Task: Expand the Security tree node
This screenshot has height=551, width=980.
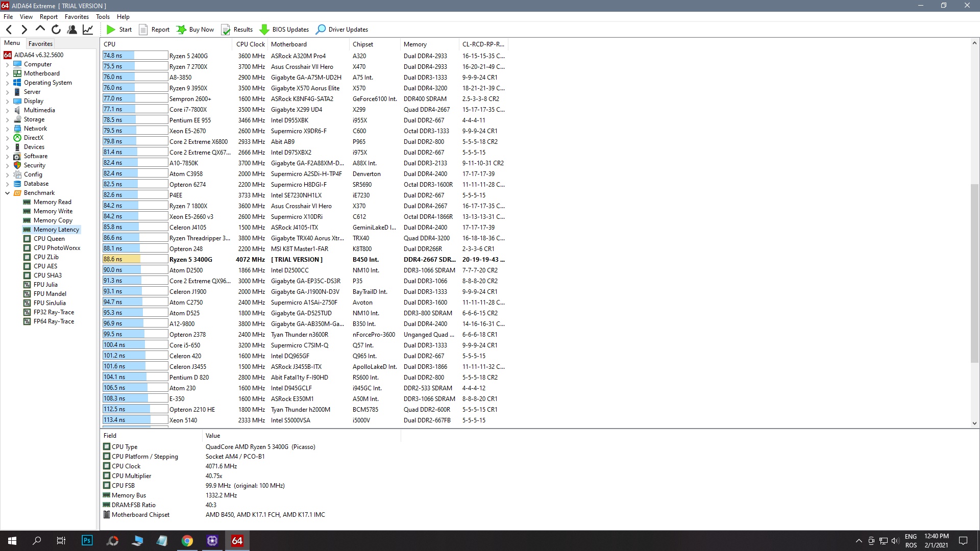Action: 7,166
